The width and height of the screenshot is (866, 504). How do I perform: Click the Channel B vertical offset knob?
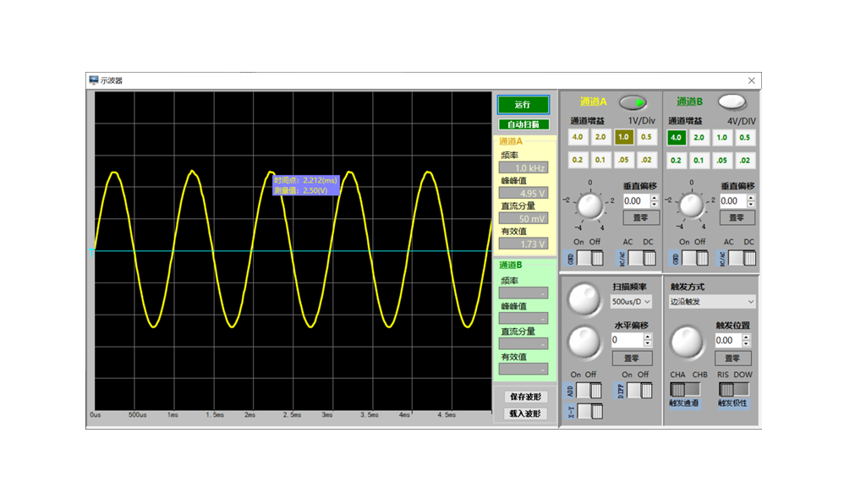click(x=691, y=204)
